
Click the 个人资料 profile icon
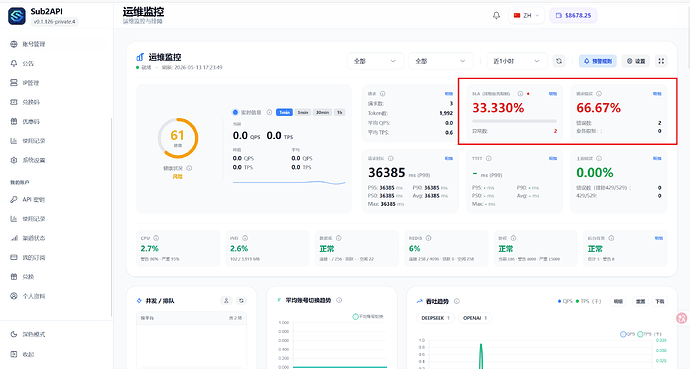14,296
